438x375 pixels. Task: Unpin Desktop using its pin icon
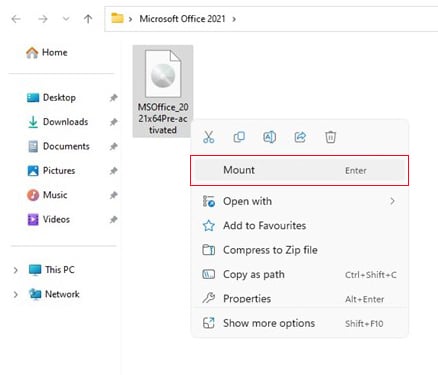pos(114,98)
